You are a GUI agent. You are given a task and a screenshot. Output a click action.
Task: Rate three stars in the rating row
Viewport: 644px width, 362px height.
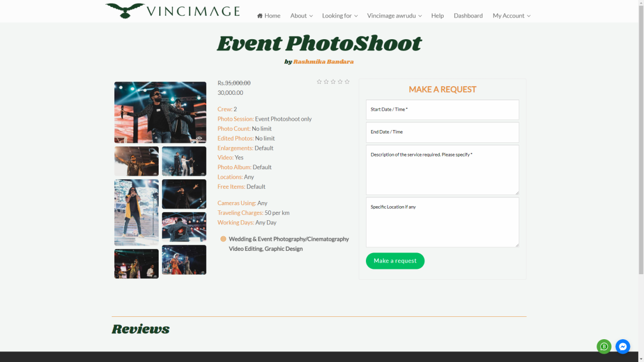(333, 82)
